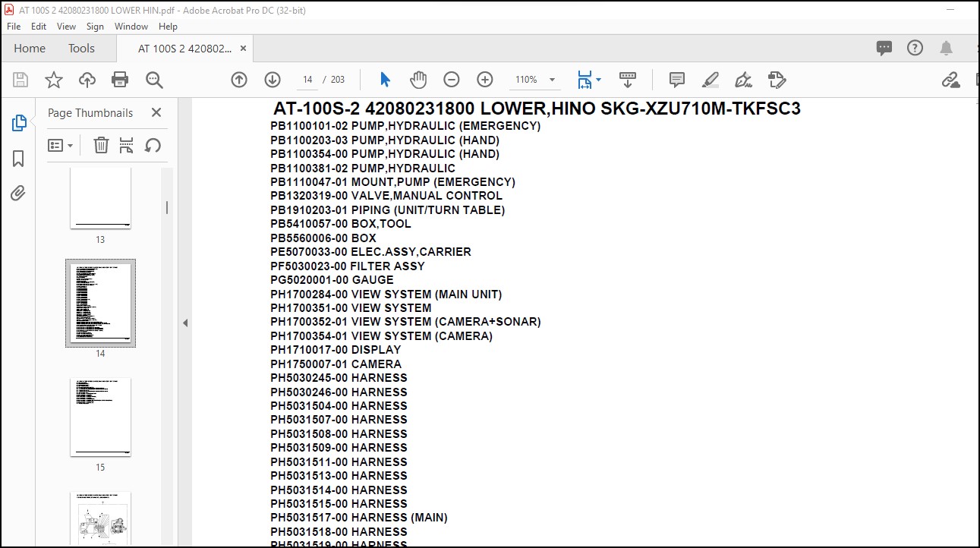Click the AT-100S-2 document title heading
Viewport: 980px width, 548px height.
pyautogui.click(x=537, y=109)
